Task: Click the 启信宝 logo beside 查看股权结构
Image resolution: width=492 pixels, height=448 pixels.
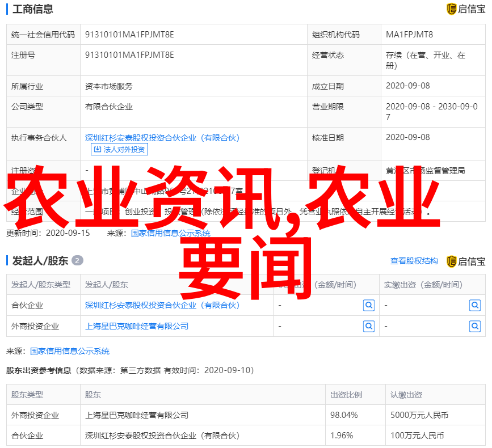Action: pyautogui.click(x=466, y=261)
